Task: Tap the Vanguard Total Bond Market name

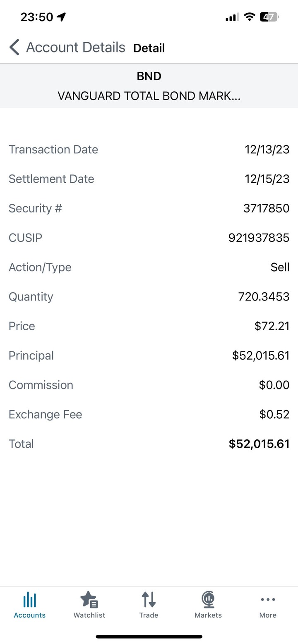Action: point(149,96)
